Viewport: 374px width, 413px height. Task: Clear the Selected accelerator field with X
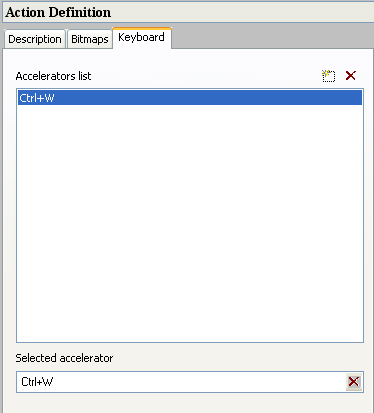(354, 382)
